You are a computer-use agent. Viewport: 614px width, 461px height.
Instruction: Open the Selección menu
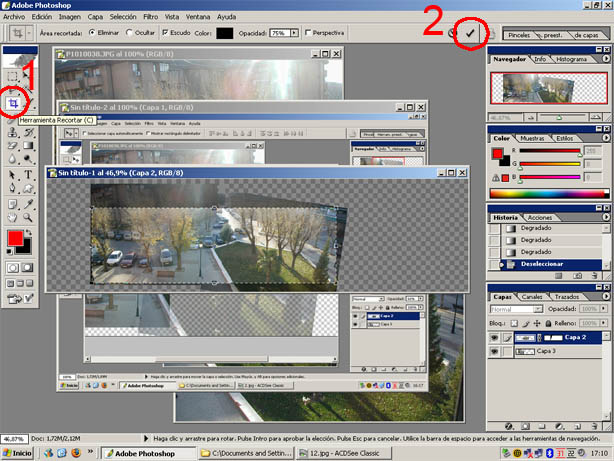point(123,17)
